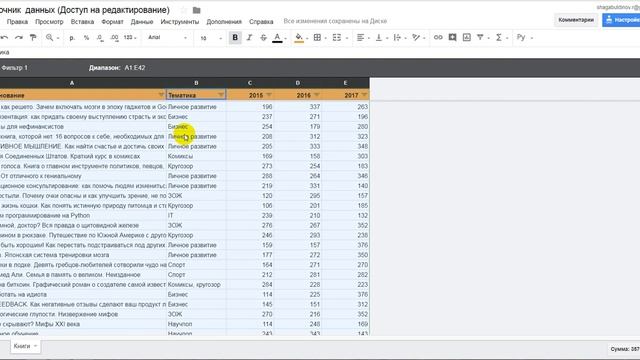The height and width of the screenshot is (360, 640).
Task: Open vertical align options
Action: click(381, 38)
